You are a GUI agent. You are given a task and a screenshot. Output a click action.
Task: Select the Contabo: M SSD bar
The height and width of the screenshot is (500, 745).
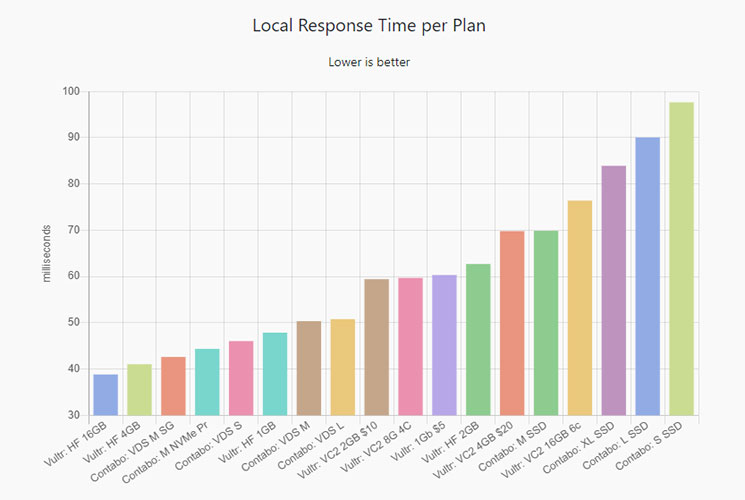point(546,323)
